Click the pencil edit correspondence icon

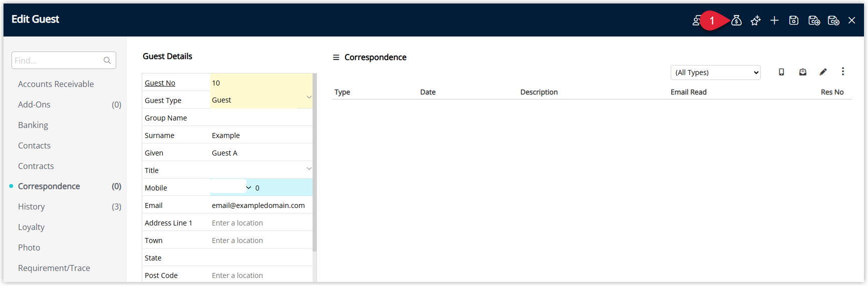pyautogui.click(x=823, y=72)
